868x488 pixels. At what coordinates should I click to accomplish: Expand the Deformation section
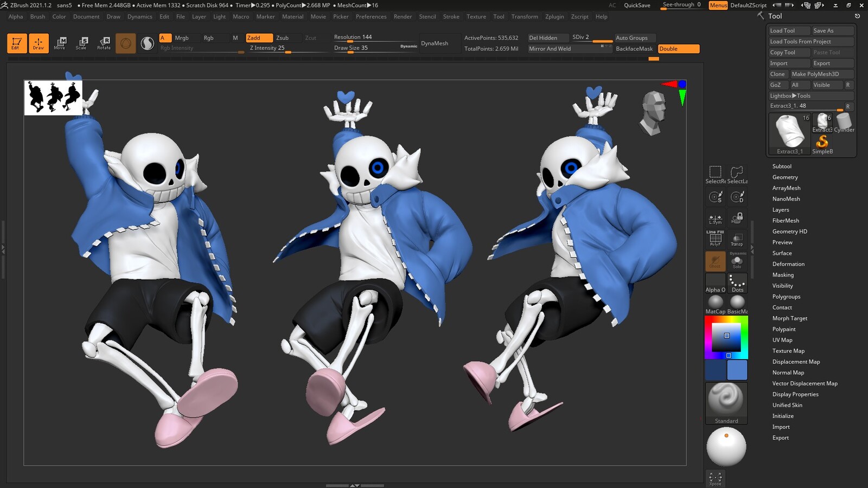pyautogui.click(x=788, y=264)
